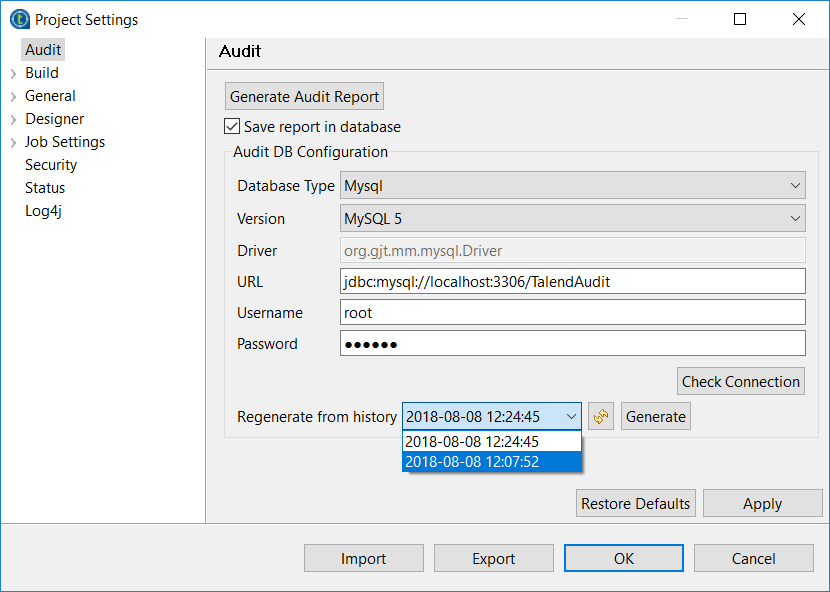Click Restore Defaults
Viewport: 830px width, 592px height.
click(x=635, y=504)
